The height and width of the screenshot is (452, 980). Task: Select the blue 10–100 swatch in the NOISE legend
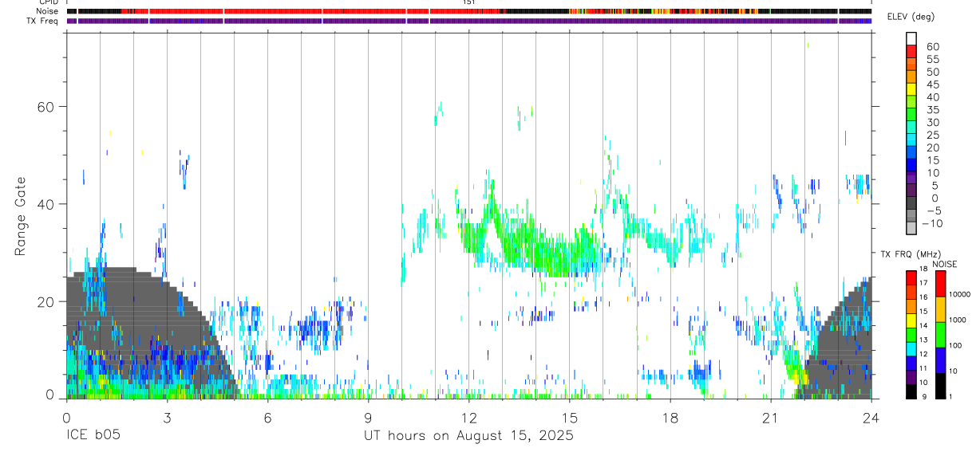tap(940, 360)
